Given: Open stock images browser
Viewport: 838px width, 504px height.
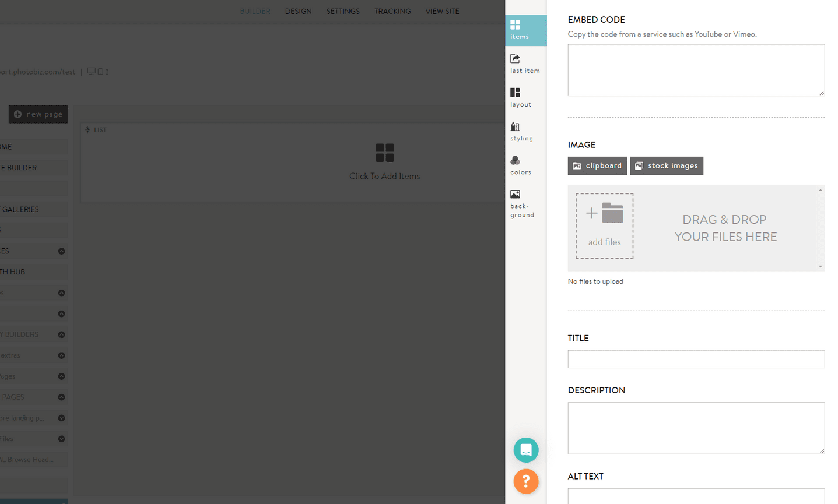Looking at the screenshot, I should pos(666,165).
